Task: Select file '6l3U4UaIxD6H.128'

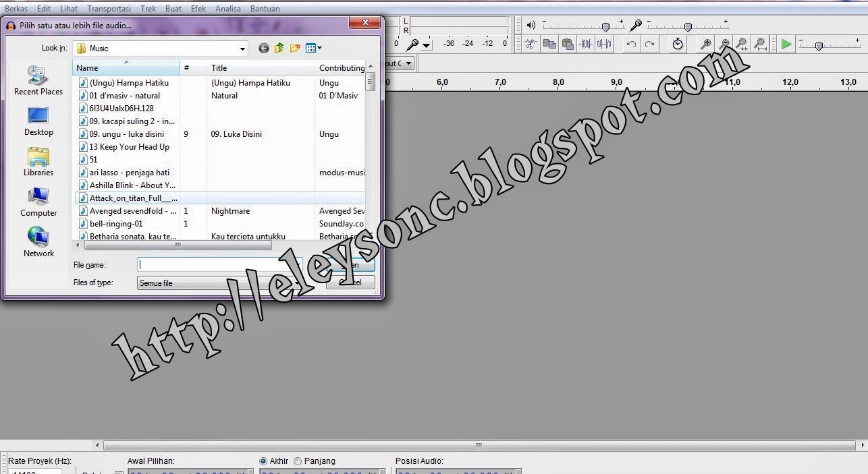Action: 121,108
